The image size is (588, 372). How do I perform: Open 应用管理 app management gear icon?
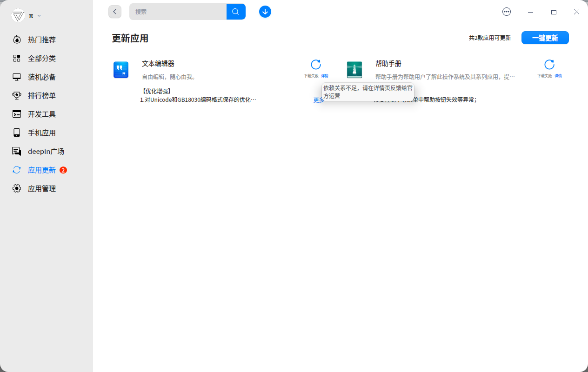point(17,188)
